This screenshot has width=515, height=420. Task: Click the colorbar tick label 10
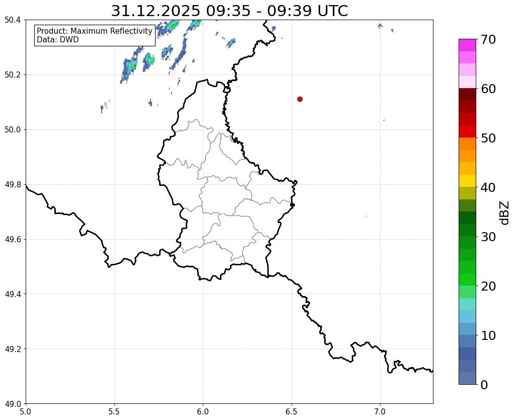pos(488,335)
